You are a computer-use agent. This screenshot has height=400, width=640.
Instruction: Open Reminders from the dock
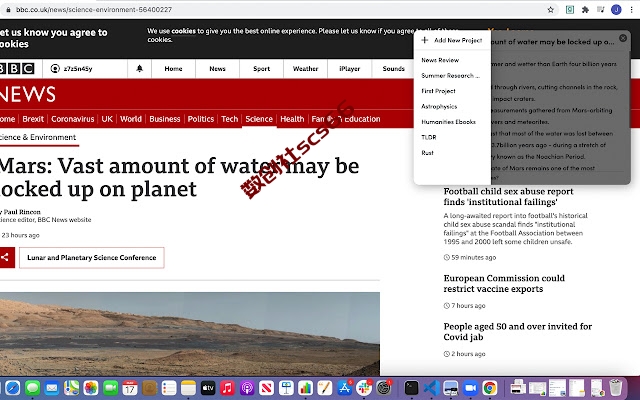[169, 388]
